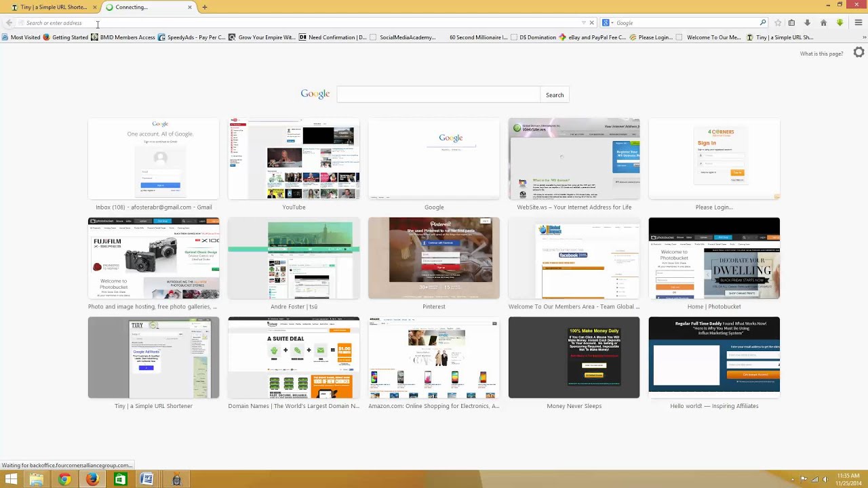Click the search magnifier in Google box
Screen dimensions: 868x488
click(763, 23)
